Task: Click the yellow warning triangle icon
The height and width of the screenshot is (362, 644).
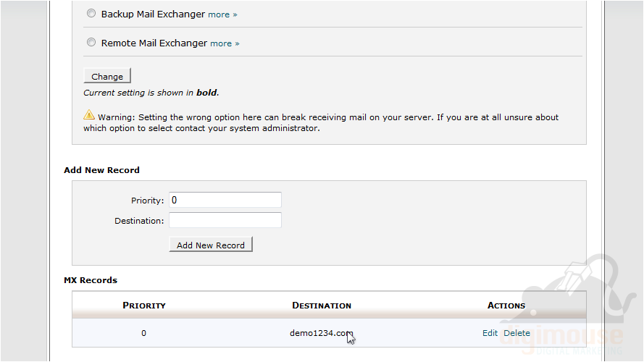Action: click(x=88, y=115)
